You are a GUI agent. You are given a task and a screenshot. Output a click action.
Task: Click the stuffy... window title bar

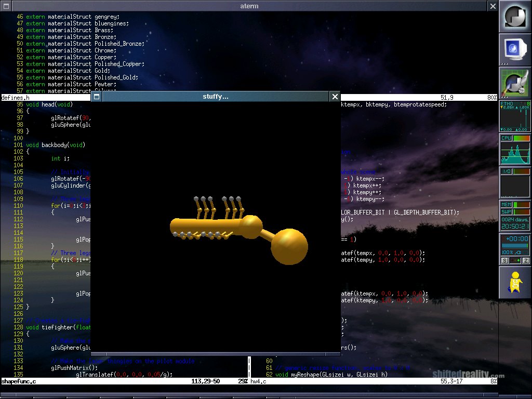(216, 96)
